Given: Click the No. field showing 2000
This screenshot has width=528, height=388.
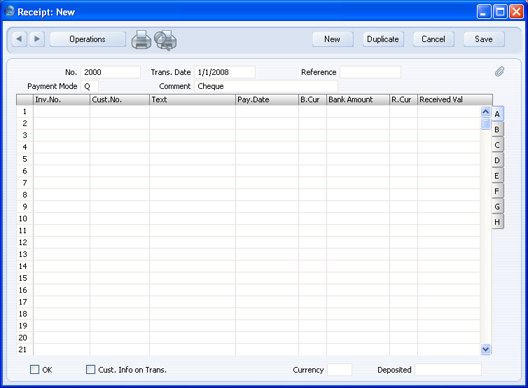Looking at the screenshot, I should pos(110,72).
